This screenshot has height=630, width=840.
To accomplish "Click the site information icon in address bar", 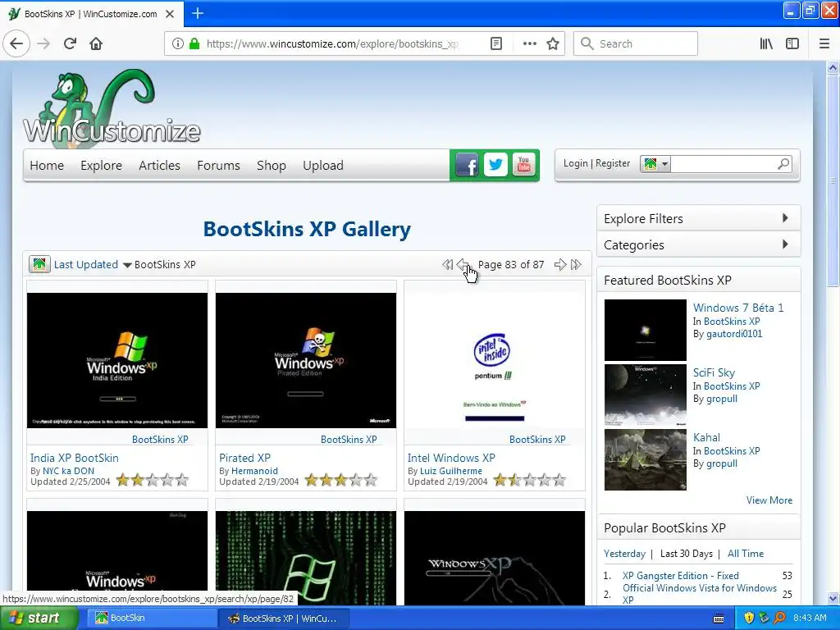I will pyautogui.click(x=178, y=43).
